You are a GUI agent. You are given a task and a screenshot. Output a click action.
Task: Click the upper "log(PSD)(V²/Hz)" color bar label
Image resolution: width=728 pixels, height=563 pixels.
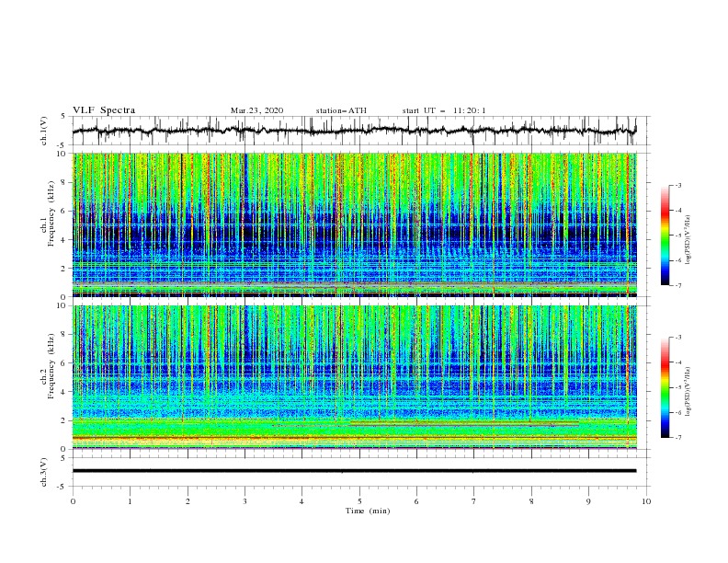pos(688,240)
